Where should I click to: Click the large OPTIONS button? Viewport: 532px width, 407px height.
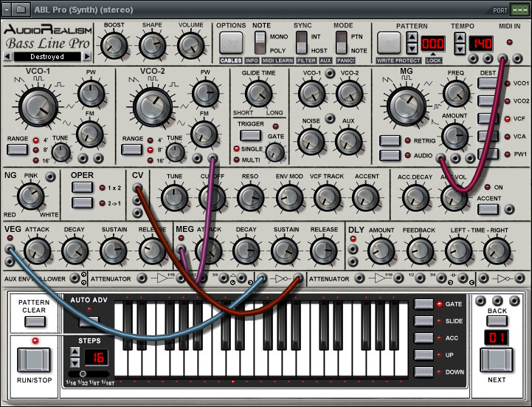pyautogui.click(x=231, y=42)
